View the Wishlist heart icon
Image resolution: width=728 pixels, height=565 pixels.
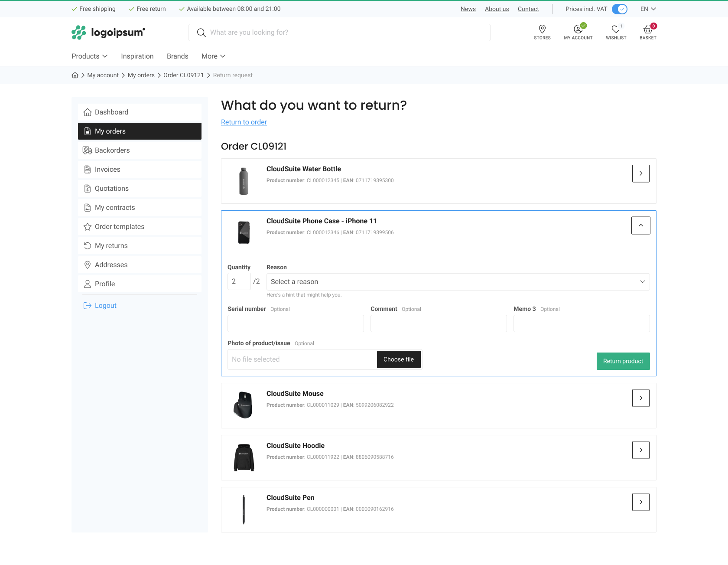pos(616,29)
